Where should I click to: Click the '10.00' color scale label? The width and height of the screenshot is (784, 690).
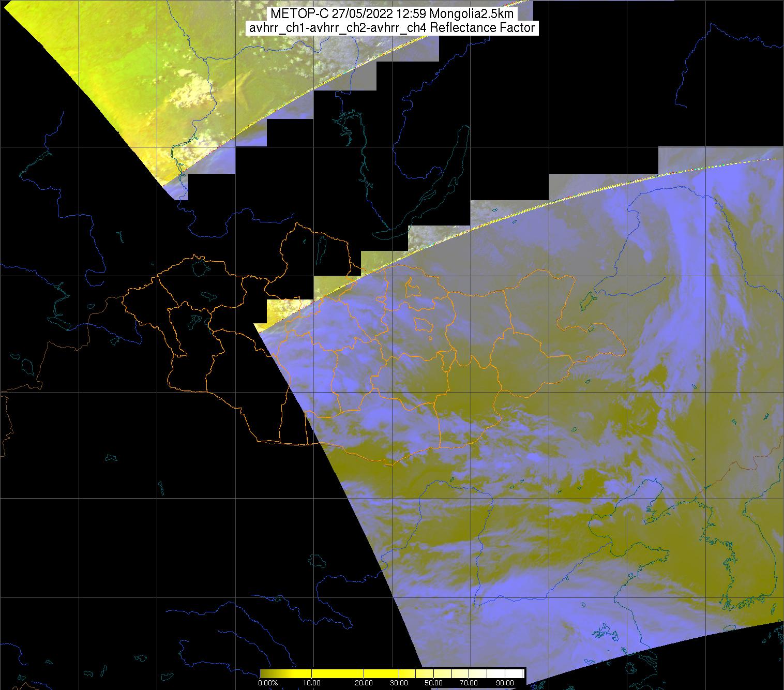click(312, 683)
